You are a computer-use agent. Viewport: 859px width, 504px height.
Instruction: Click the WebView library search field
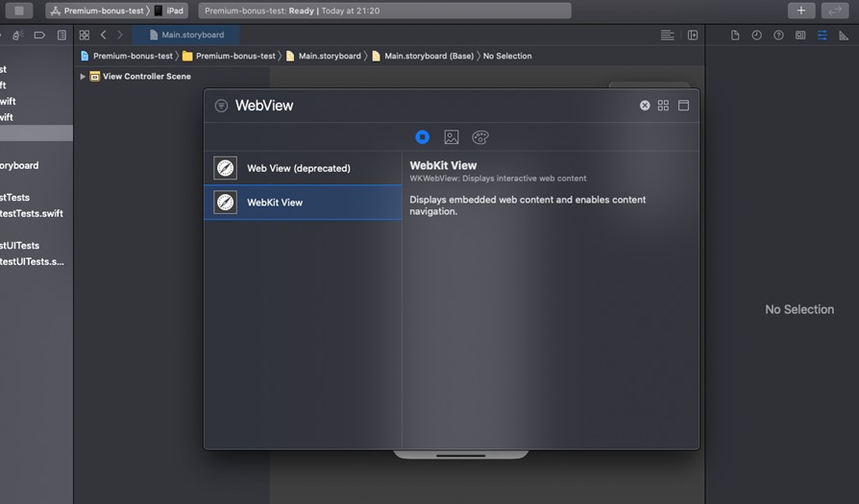coord(432,106)
